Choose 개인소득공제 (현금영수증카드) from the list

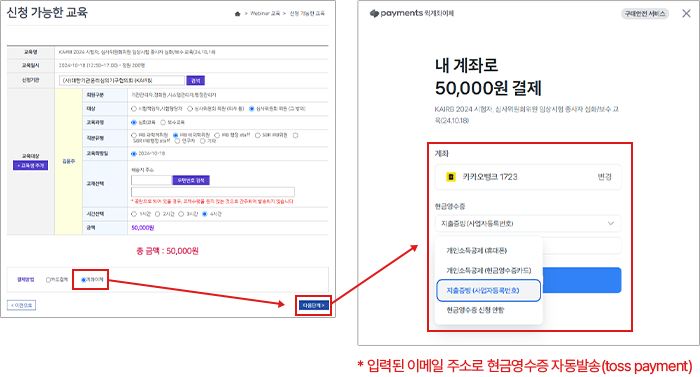pos(488,270)
